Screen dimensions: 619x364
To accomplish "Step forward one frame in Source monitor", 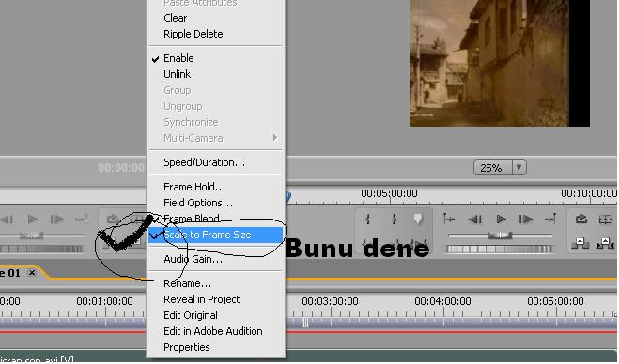I will coord(57,220).
